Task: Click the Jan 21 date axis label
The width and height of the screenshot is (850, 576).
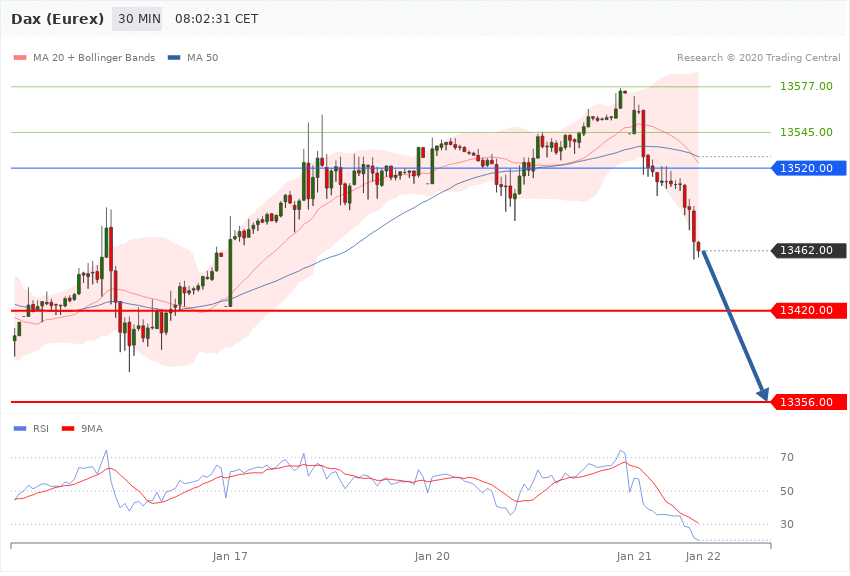Action: 634,556
